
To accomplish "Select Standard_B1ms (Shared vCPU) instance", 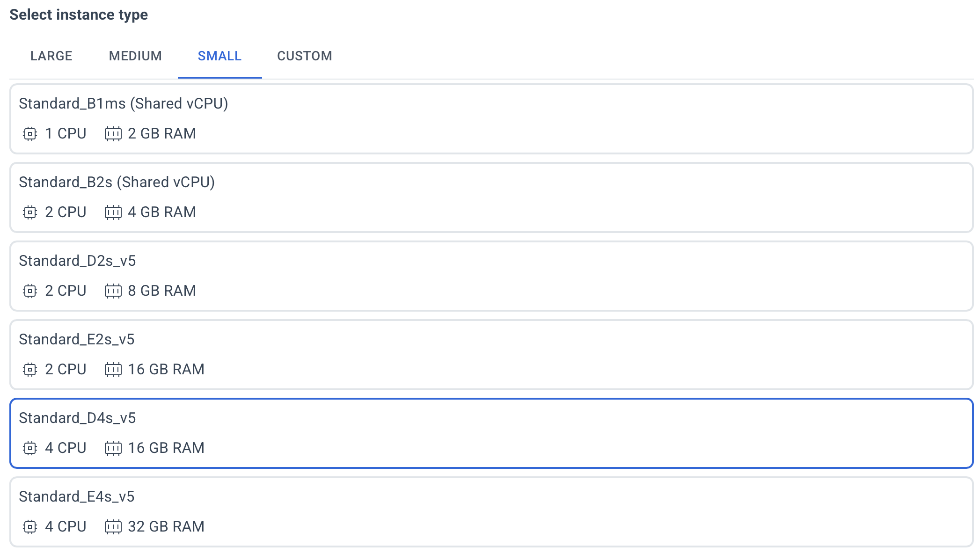I will [x=491, y=119].
